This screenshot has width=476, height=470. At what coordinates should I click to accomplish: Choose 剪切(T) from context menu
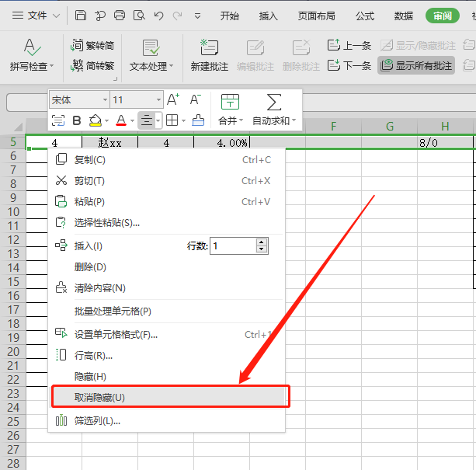tap(166, 181)
